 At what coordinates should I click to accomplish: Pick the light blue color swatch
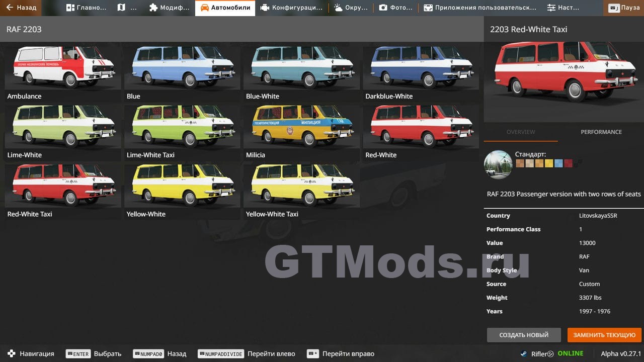[558, 163]
